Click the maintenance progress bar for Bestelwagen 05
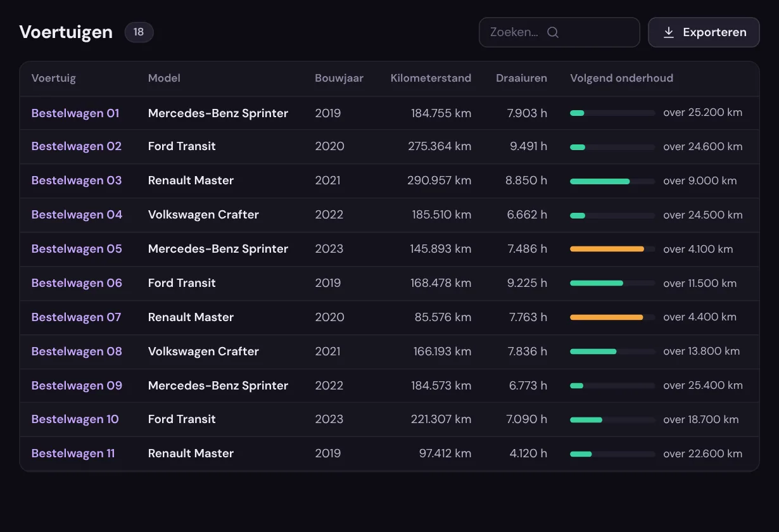Viewport: 779px width, 532px height. click(x=612, y=249)
